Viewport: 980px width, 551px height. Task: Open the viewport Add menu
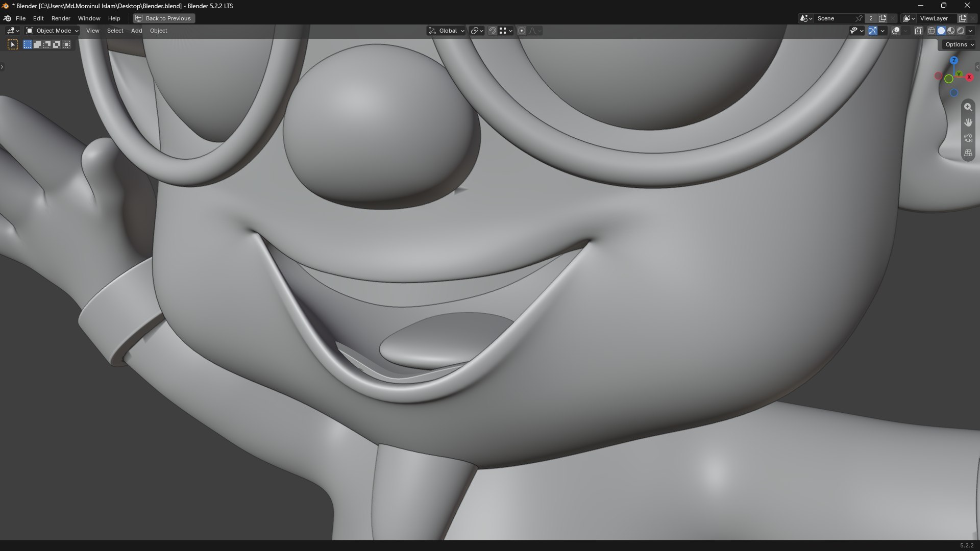(x=136, y=31)
